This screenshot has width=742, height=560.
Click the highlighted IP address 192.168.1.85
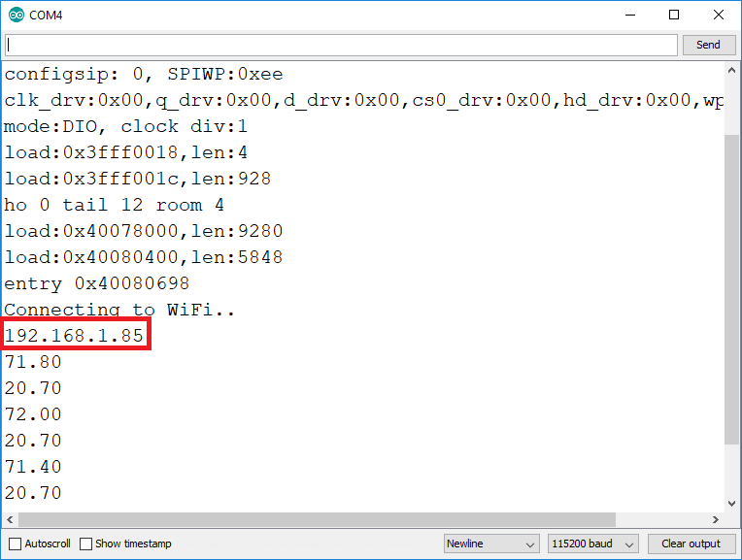[75, 336]
